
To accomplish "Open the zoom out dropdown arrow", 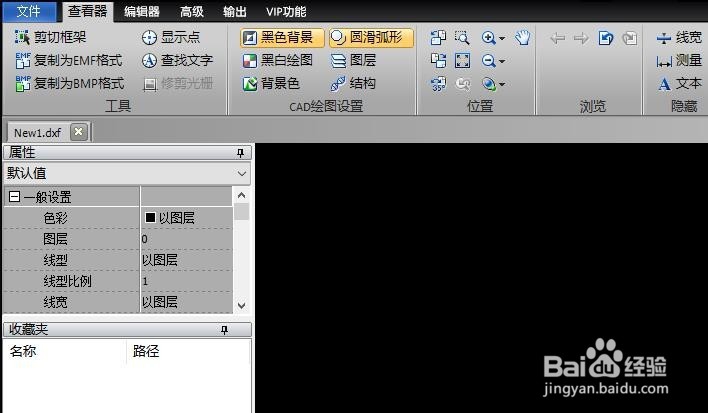I will (x=502, y=61).
